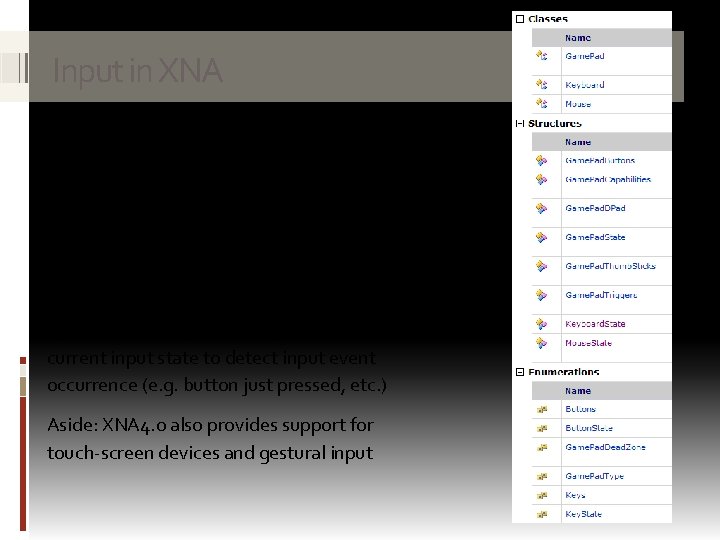Image resolution: width=720 pixels, height=540 pixels.
Task: Open the MouseState structure link
Action: click(x=588, y=343)
